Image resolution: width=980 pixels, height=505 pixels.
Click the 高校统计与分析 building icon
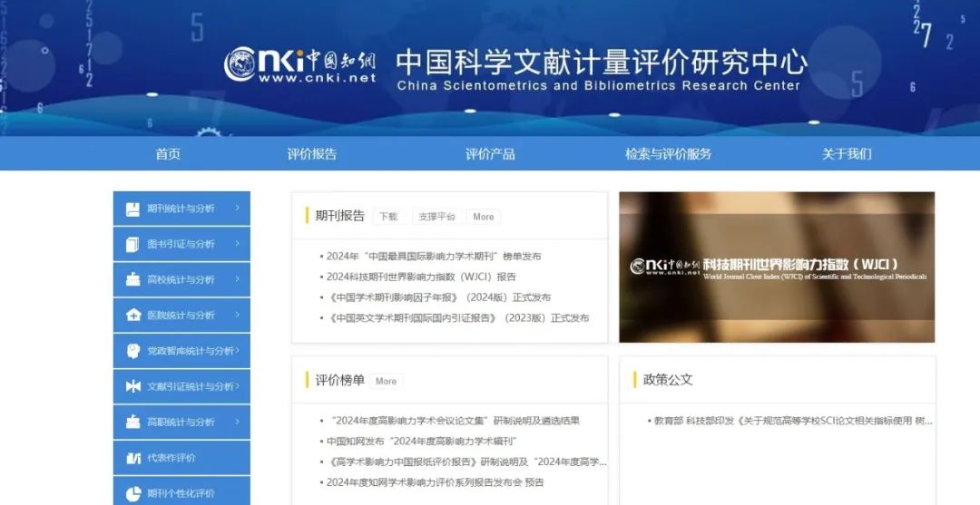coord(132,279)
